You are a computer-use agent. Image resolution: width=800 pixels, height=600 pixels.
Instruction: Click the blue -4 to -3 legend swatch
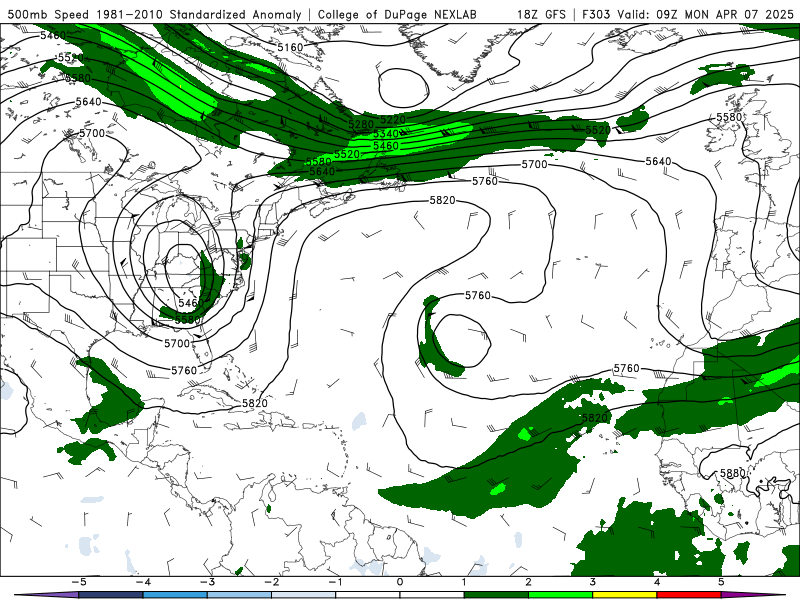click(x=175, y=595)
